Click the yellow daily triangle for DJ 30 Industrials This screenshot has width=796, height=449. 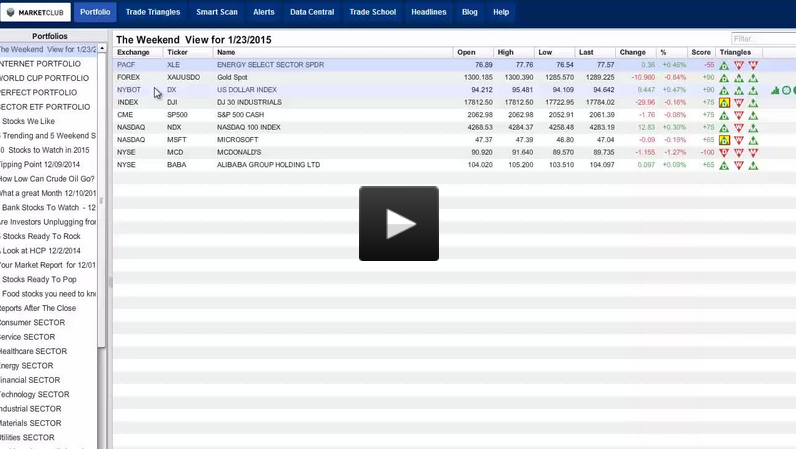click(x=725, y=103)
